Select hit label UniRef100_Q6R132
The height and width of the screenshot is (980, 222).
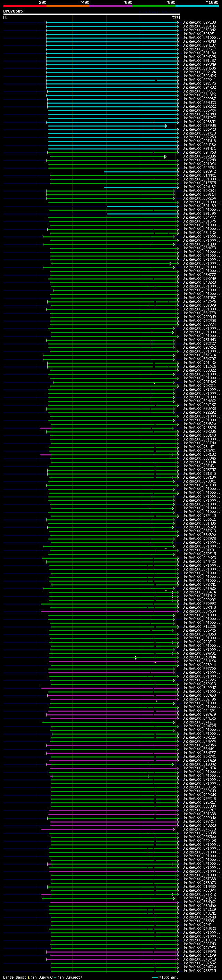click(x=199, y=454)
